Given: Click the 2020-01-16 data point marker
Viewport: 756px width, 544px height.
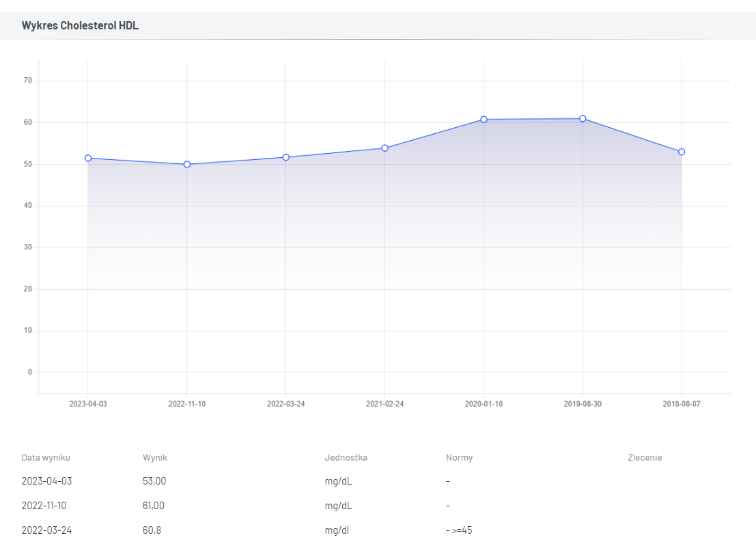Looking at the screenshot, I should point(484,120).
